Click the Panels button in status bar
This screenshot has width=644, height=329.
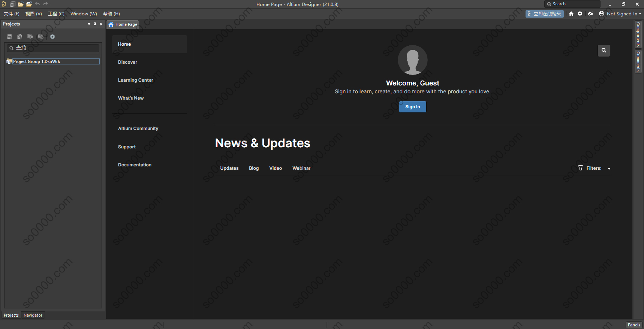634,325
